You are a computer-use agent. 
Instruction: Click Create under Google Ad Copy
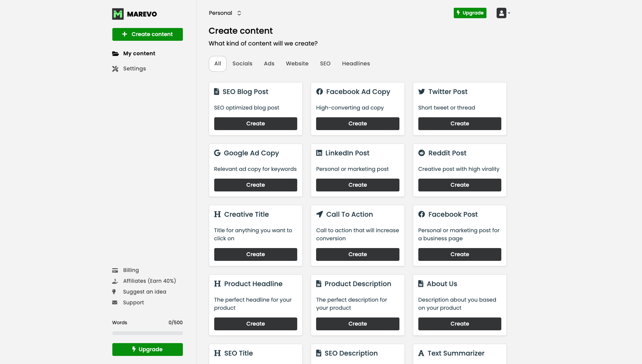[x=255, y=185]
